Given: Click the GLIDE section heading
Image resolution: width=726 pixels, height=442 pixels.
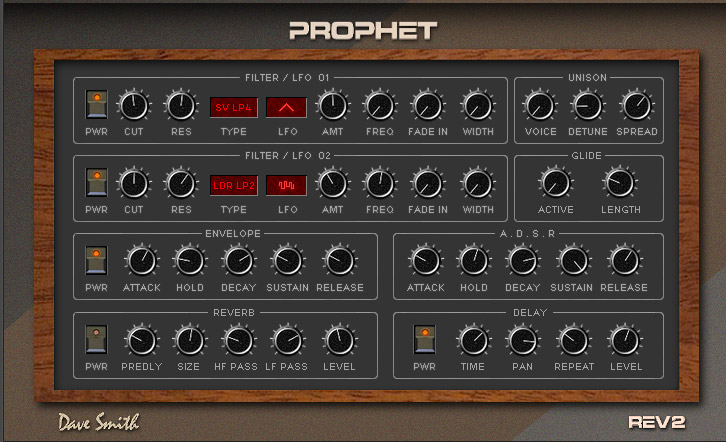Looking at the screenshot, I should [587, 156].
